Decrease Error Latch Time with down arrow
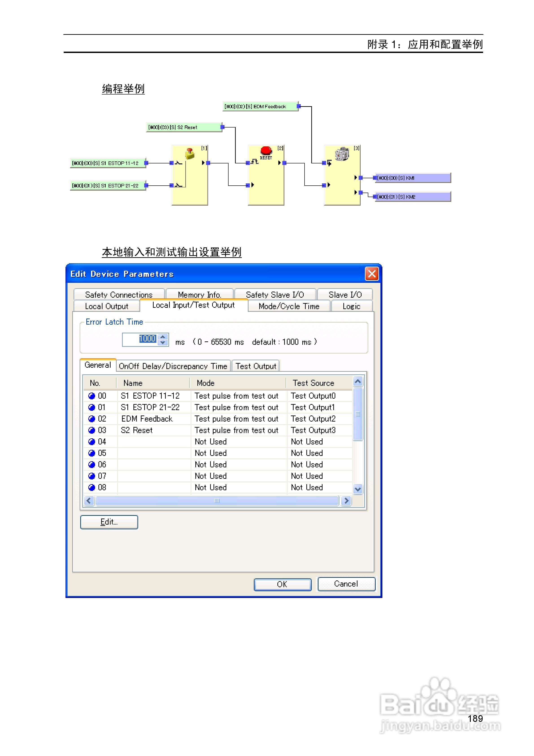The height and width of the screenshot is (756, 534). click(x=163, y=343)
